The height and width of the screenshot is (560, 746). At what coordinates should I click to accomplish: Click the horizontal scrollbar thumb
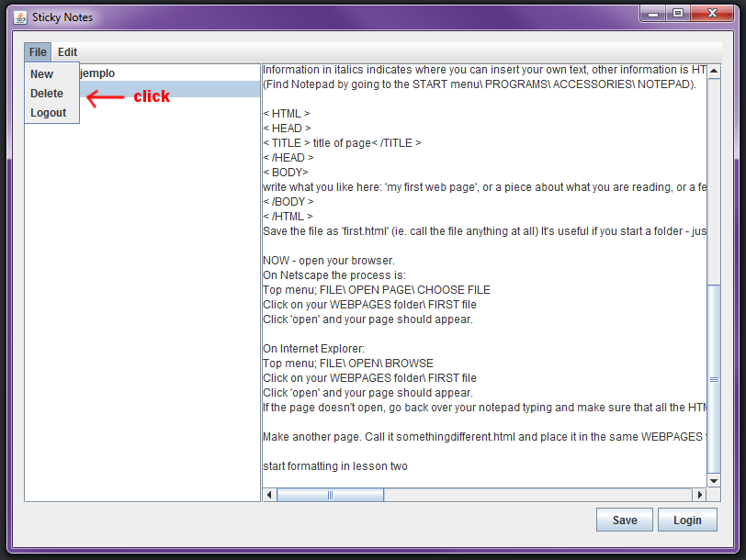click(x=330, y=495)
